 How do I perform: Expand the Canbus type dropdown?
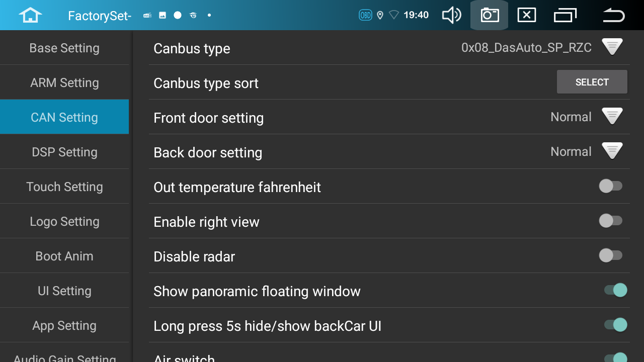(612, 47)
